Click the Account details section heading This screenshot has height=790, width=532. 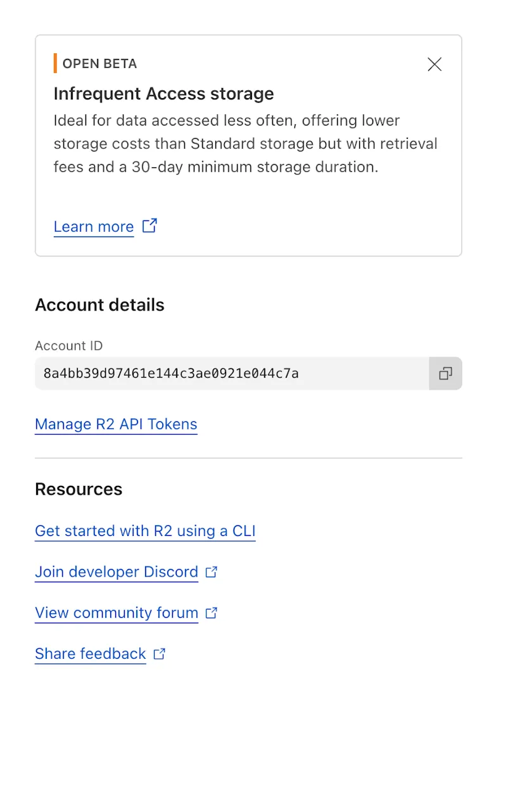(x=99, y=305)
